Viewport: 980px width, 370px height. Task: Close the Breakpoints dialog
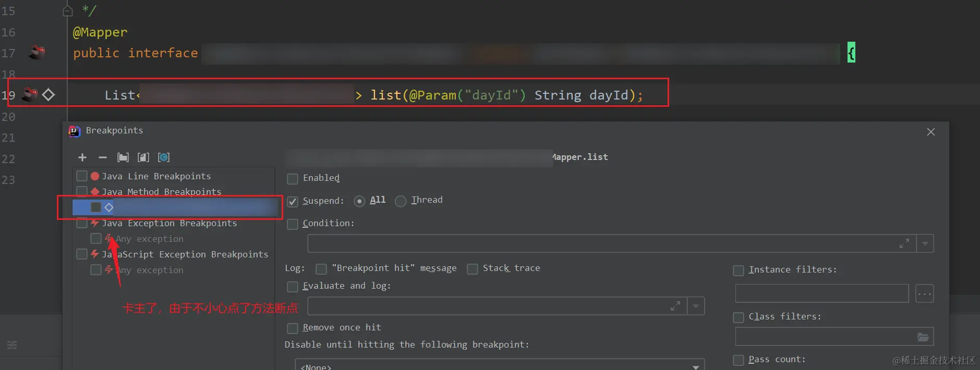click(x=931, y=132)
